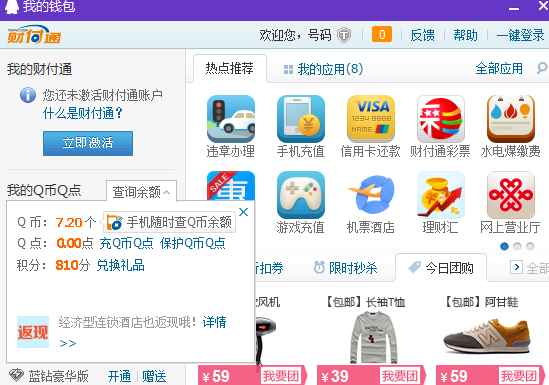Click the 立即激活 activate button
Image resolution: width=549 pixels, height=385 pixels.
(88, 143)
